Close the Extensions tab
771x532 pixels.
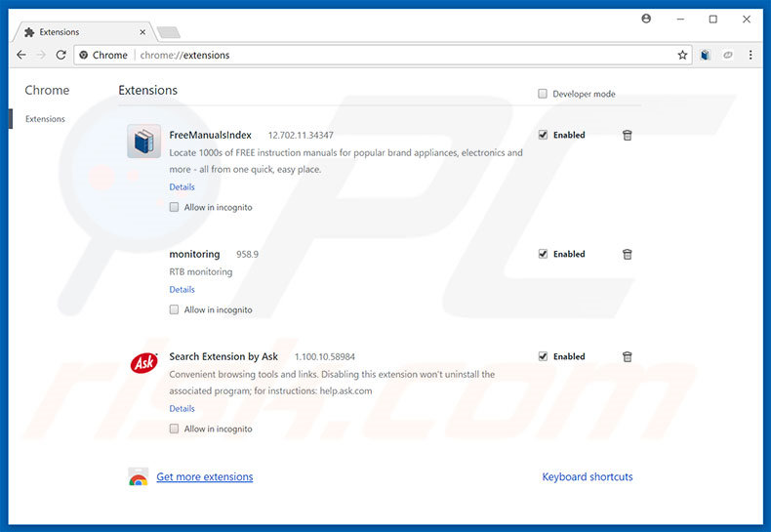(x=142, y=32)
